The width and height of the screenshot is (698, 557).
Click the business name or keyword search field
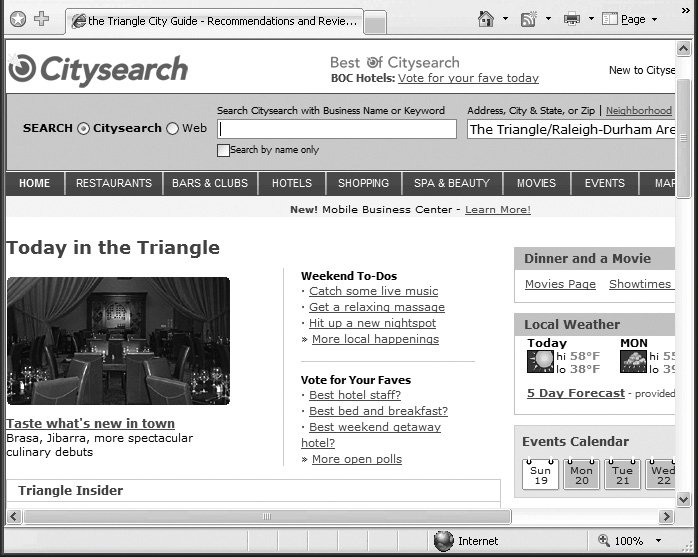pos(337,129)
